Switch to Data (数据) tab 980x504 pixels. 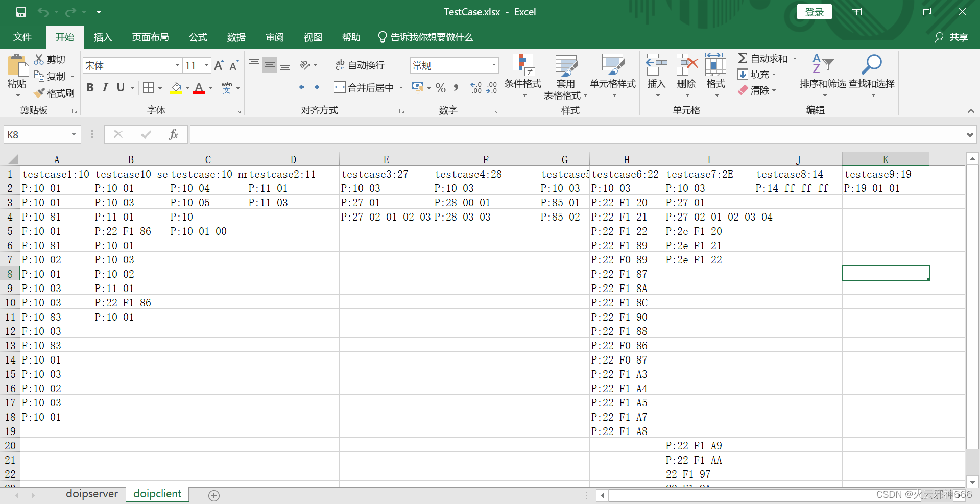[x=236, y=37]
